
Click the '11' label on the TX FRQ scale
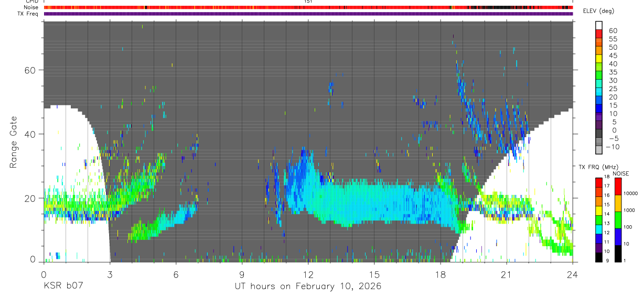[607, 242]
